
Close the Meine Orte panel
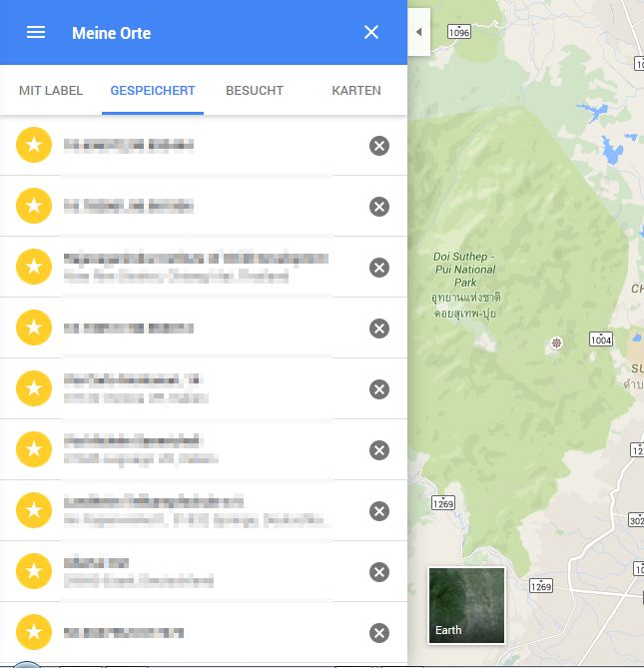[x=371, y=32]
